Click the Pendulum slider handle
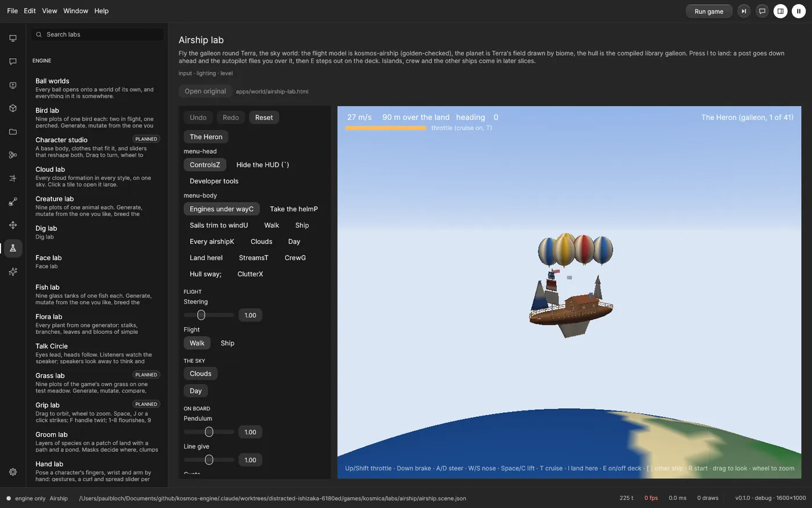The width and height of the screenshot is (812, 508). coord(209,432)
